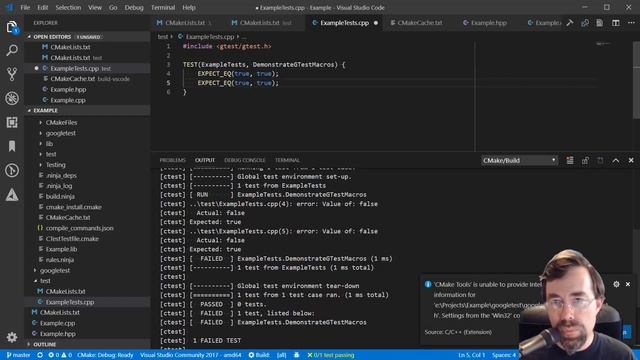Toggle output scroll lock
The height and width of the screenshot is (360, 640).
pos(585,160)
